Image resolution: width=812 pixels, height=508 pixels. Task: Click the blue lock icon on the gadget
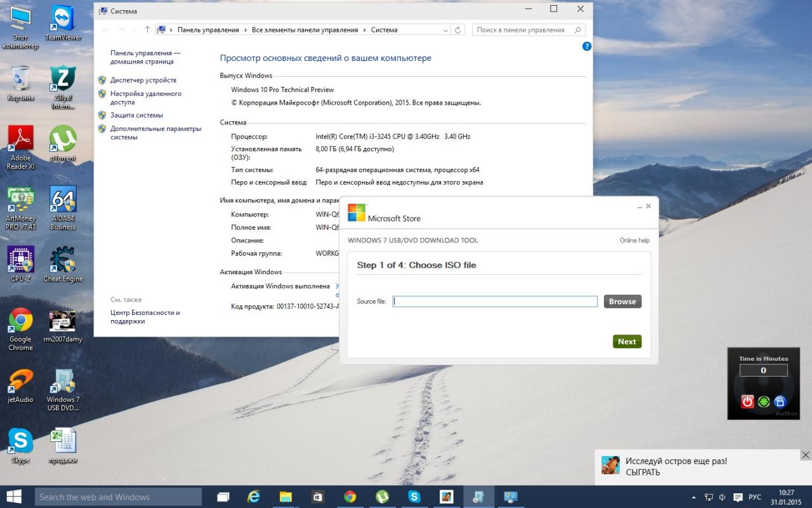click(780, 401)
